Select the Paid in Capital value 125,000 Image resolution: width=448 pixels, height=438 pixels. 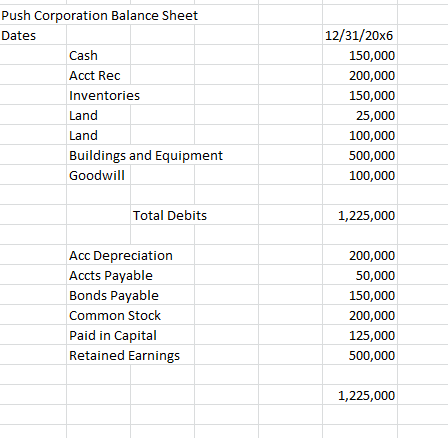click(372, 336)
